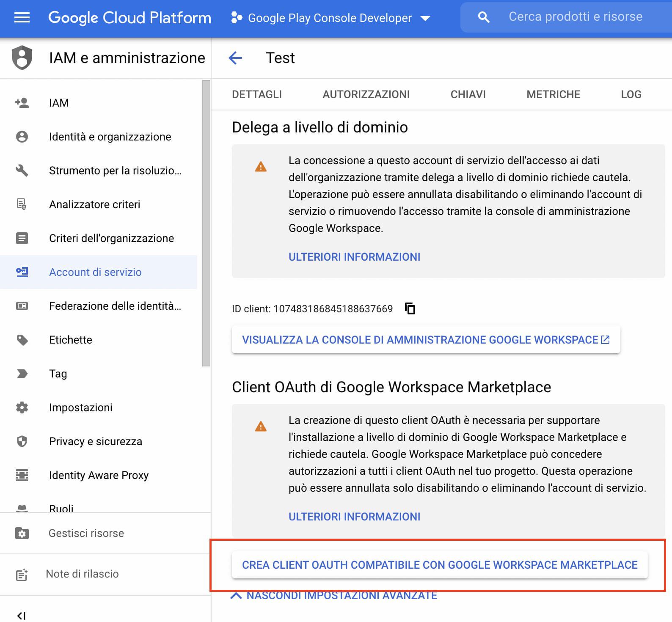Click the search magnifier icon
672x622 pixels.
[x=483, y=17]
